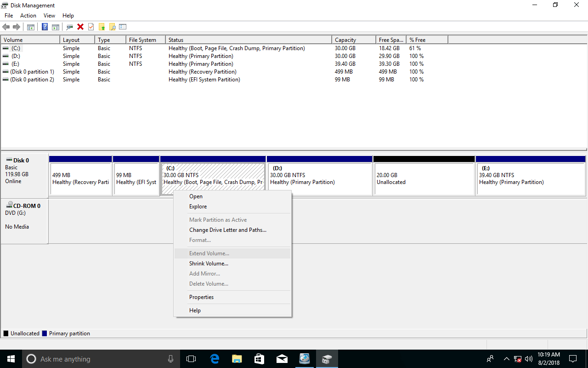Click the folder with green up arrow icon
This screenshot has width=588, height=368.
102,26
